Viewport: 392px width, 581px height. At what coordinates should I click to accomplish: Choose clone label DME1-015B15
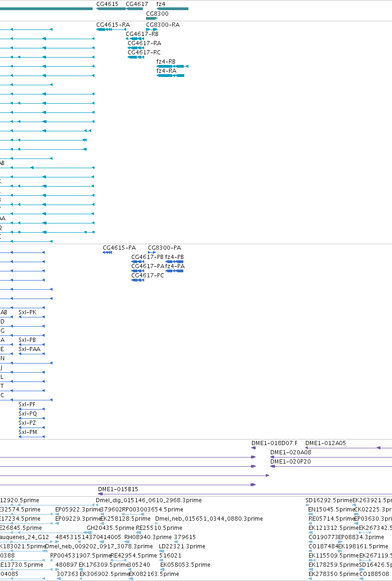[118, 489]
